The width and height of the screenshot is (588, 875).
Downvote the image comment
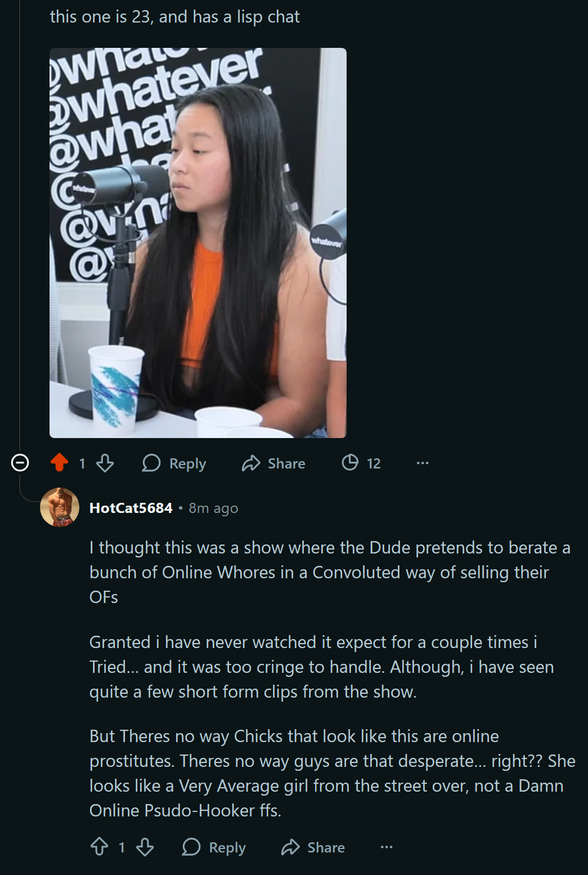click(x=105, y=463)
